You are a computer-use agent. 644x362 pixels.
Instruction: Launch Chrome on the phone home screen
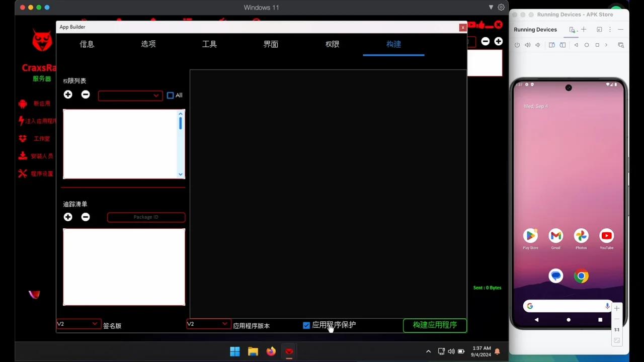tap(581, 276)
